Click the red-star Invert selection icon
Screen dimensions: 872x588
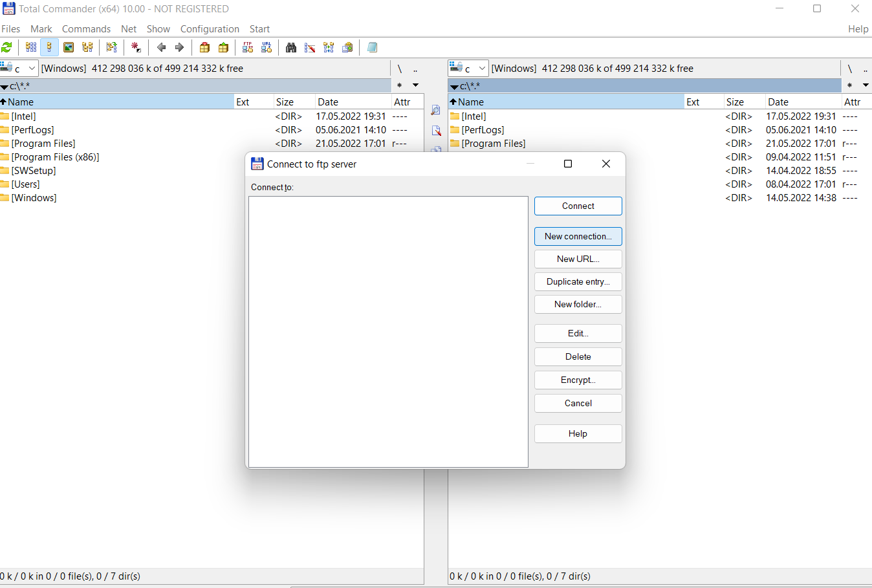[136, 47]
